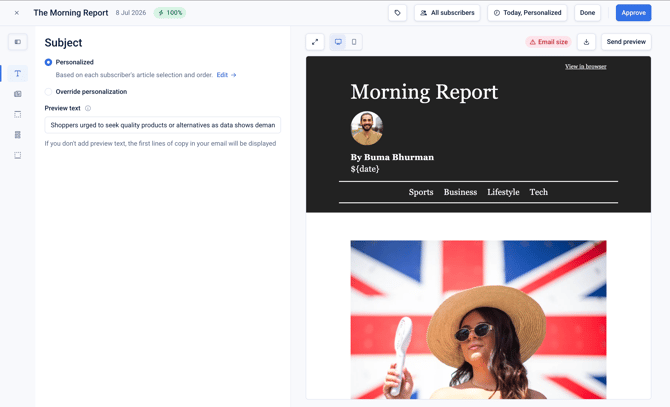Switch to desktop preview mode
Screen dimensions: 670x407
click(x=338, y=42)
